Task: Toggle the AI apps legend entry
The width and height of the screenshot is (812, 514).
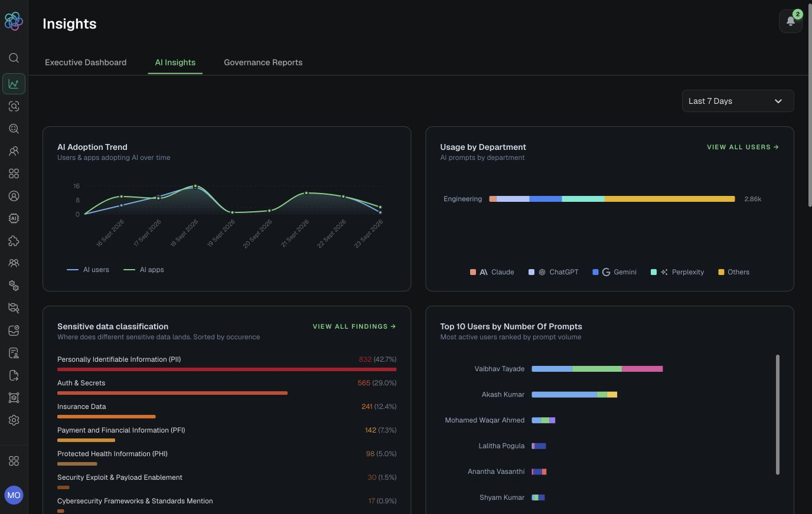Action: pos(144,270)
